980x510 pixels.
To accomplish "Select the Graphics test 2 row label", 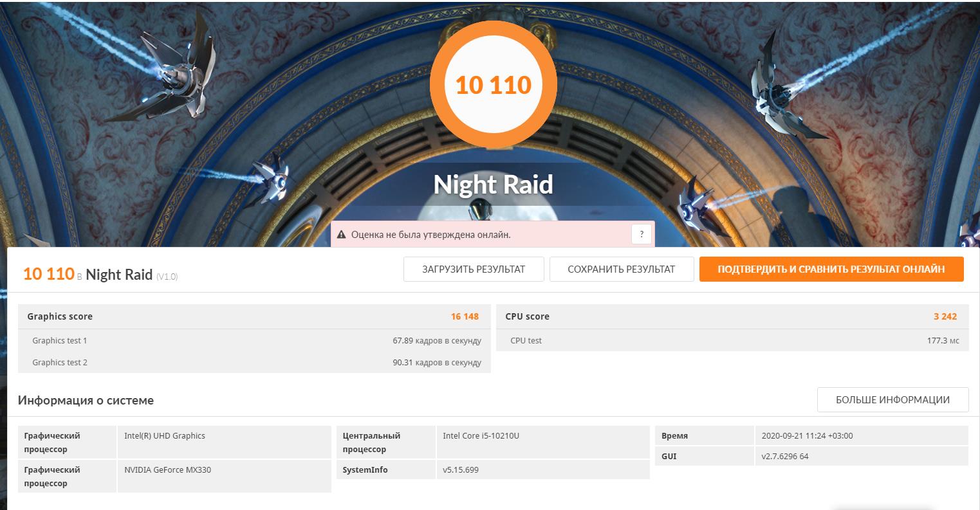I will point(60,362).
